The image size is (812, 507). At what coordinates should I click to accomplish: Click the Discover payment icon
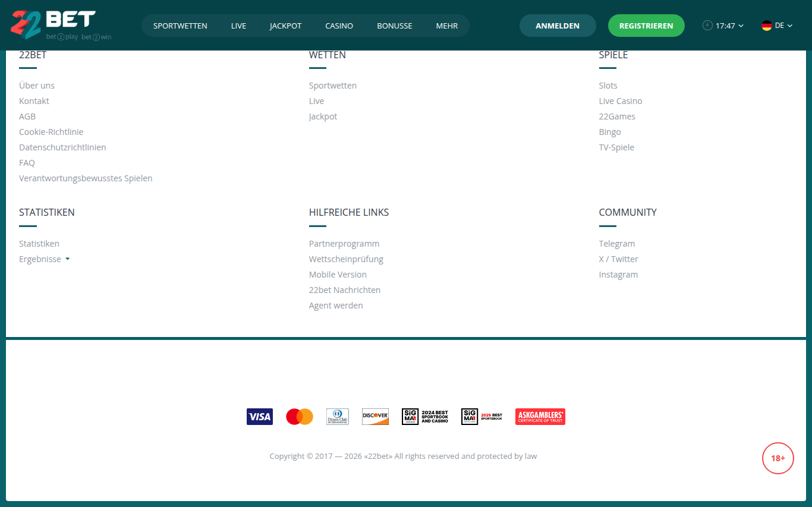click(x=375, y=417)
